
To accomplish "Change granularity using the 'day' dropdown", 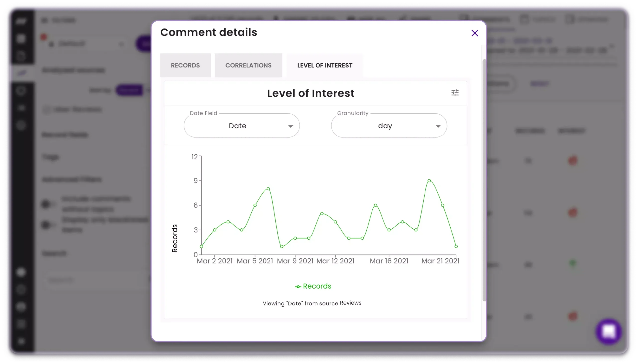I will (389, 126).
